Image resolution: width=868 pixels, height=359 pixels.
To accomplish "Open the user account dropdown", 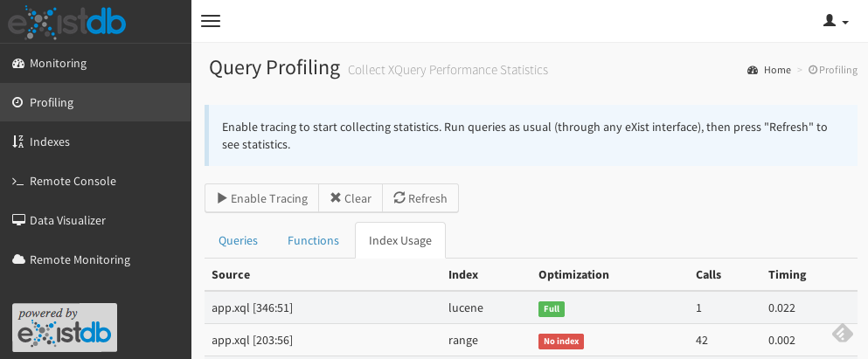I will click(x=836, y=21).
